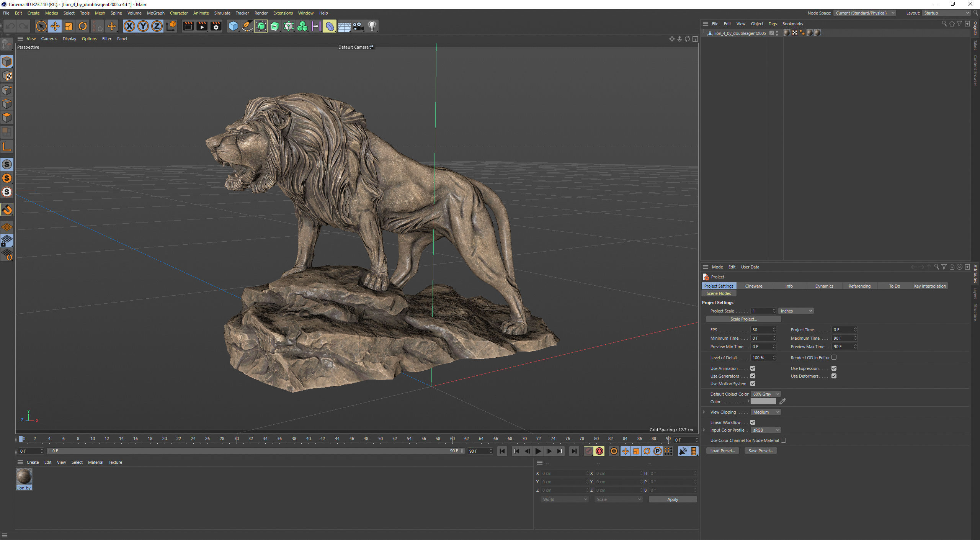Open the Simulate menu

click(222, 13)
